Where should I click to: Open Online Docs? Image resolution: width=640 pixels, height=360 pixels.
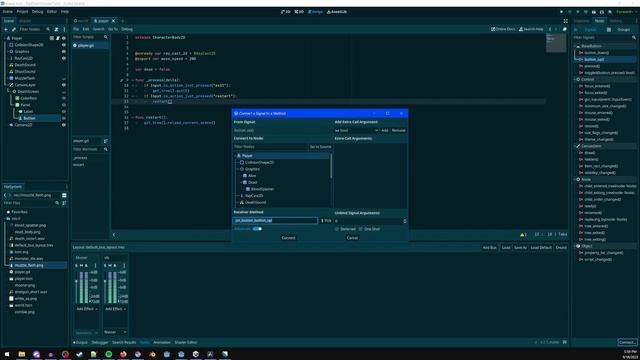pos(502,29)
